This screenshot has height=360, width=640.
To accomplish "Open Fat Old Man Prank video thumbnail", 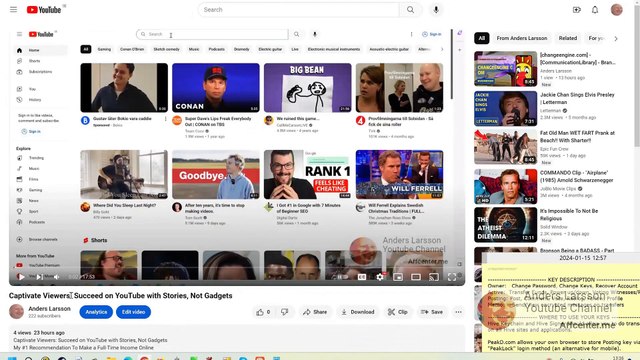I will 505,147.
